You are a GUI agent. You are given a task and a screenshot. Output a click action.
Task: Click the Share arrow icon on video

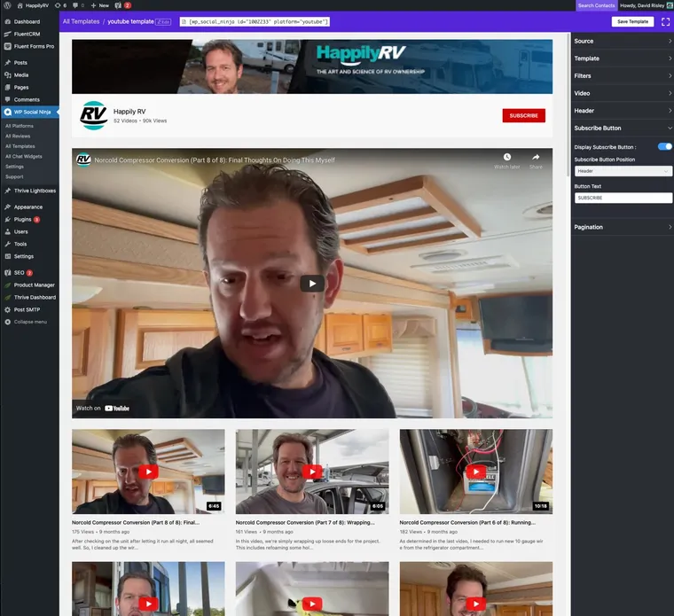536,157
